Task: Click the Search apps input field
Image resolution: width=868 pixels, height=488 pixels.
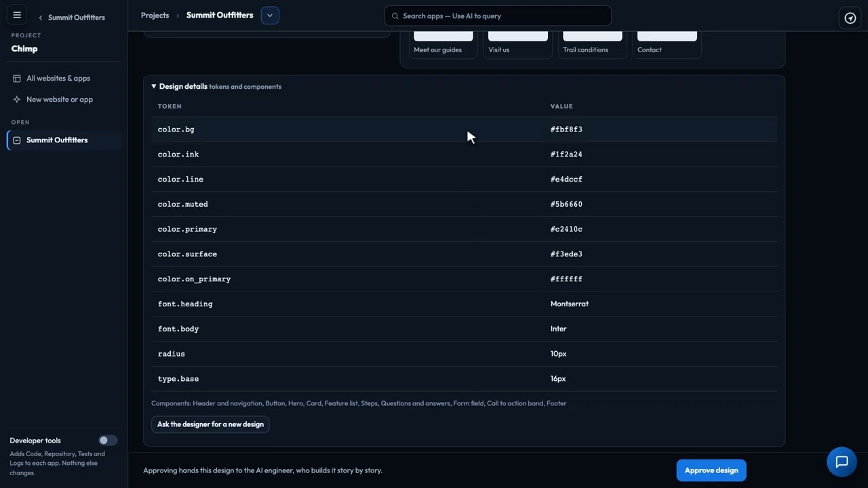Action: point(498,16)
